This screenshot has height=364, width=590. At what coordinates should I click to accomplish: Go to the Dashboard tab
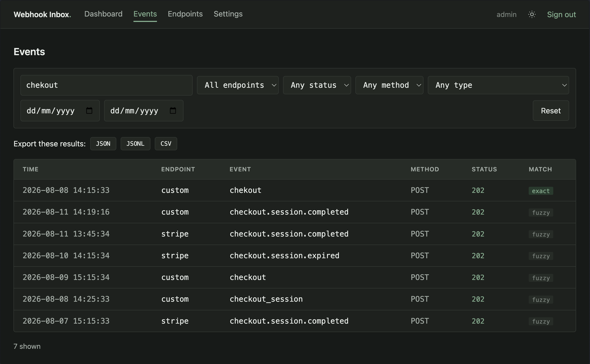[103, 14]
